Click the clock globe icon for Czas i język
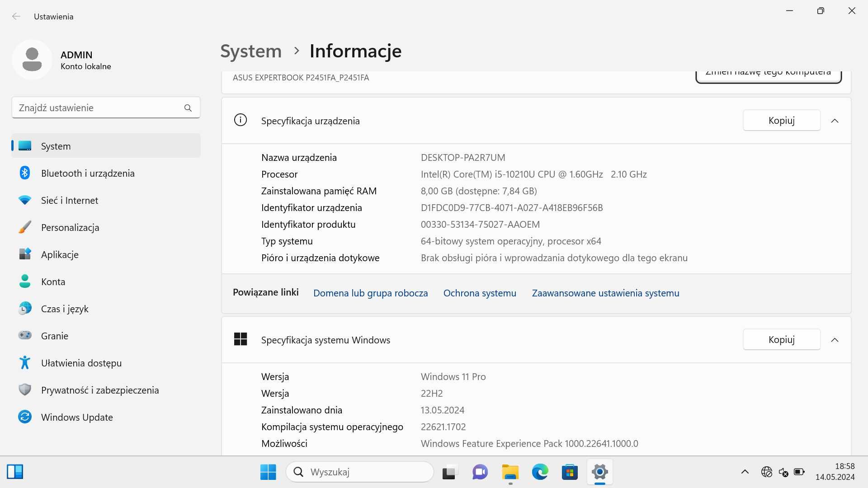 click(25, 309)
